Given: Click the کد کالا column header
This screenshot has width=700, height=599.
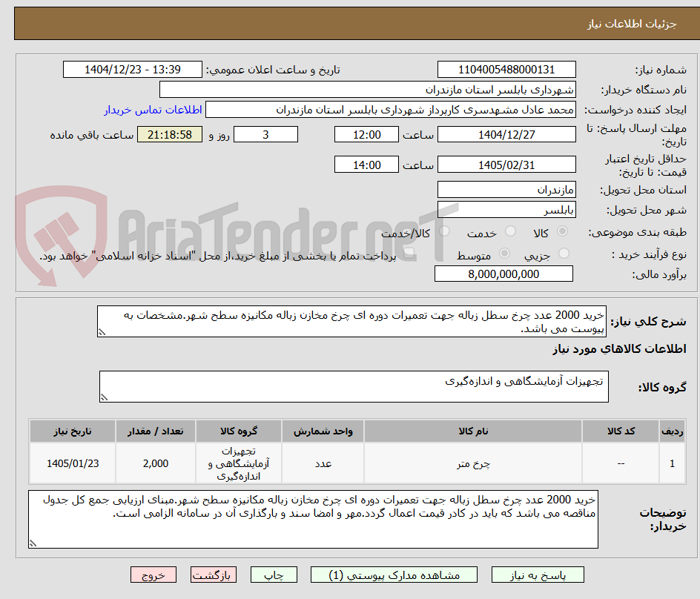Looking at the screenshot, I should point(621,431).
